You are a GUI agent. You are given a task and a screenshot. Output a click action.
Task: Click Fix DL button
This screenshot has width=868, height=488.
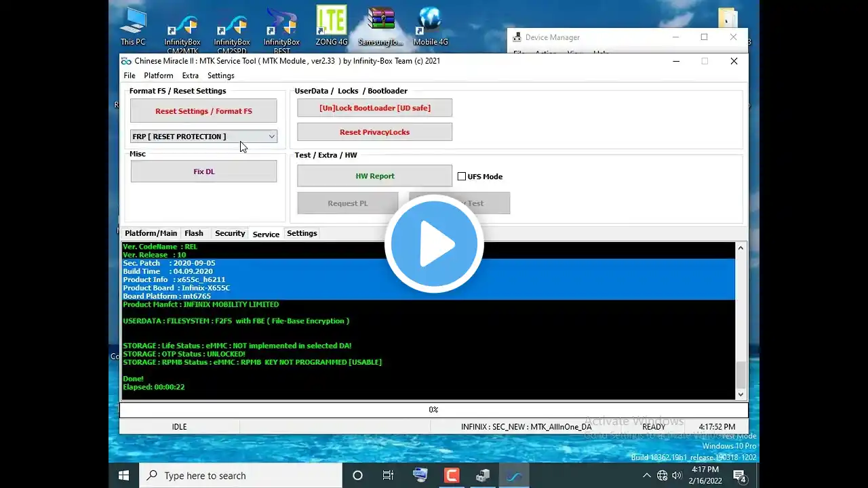203,171
